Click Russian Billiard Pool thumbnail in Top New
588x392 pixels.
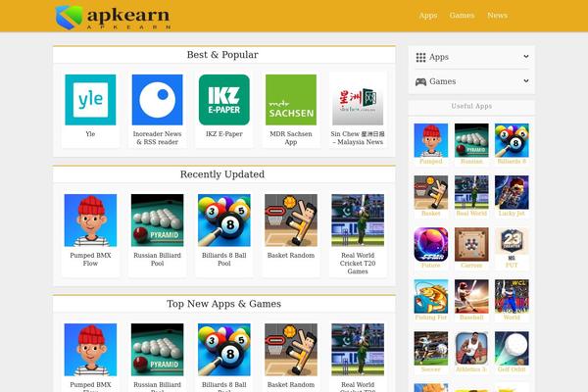pos(157,350)
